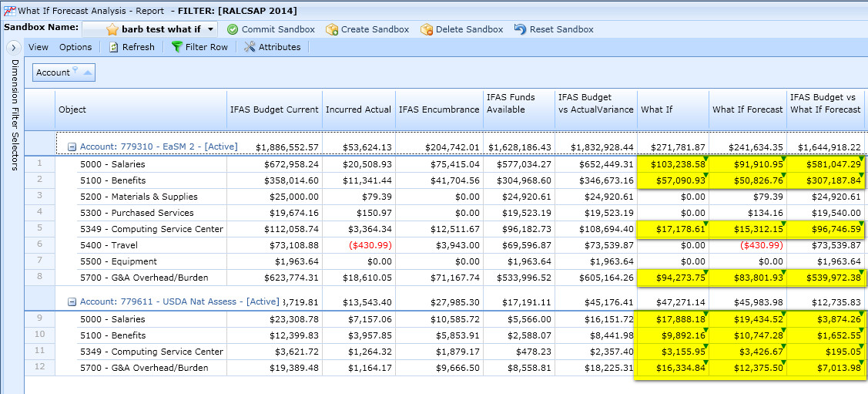The image size is (868, 394).
Task: Click row number 1 header
Action: click(x=40, y=164)
